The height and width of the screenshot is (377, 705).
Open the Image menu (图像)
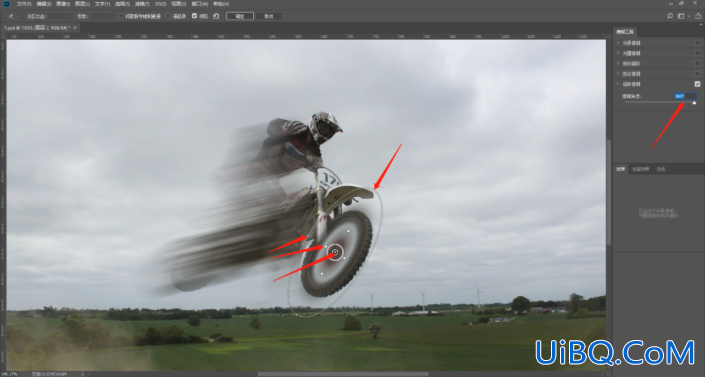coord(63,4)
